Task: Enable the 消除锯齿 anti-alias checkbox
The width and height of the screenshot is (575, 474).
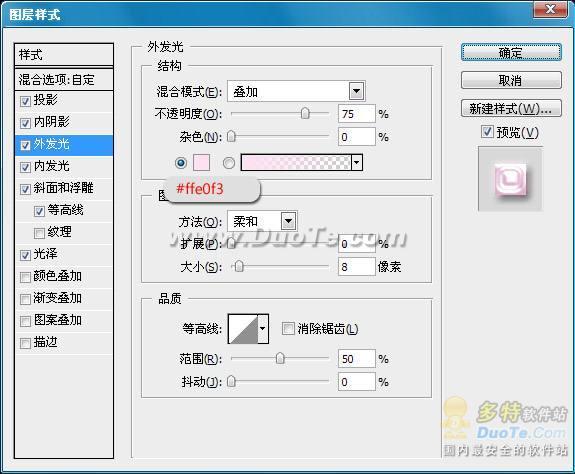Action: (288, 328)
